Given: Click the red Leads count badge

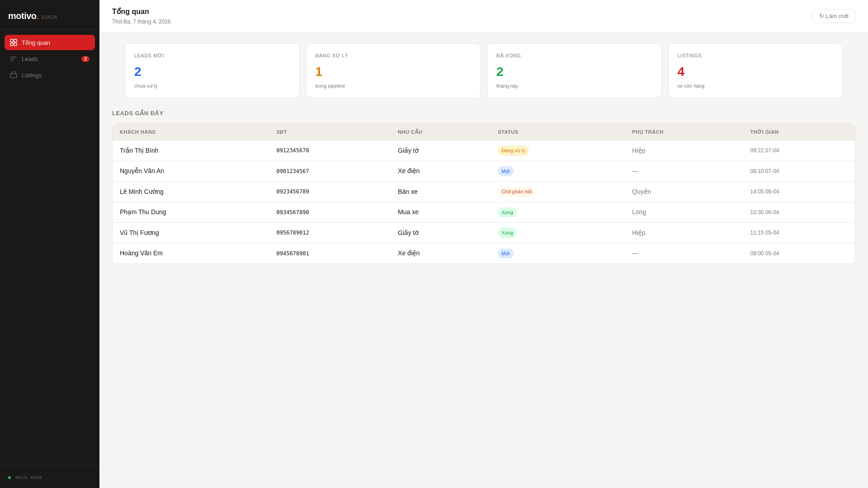Looking at the screenshot, I should (x=85, y=59).
